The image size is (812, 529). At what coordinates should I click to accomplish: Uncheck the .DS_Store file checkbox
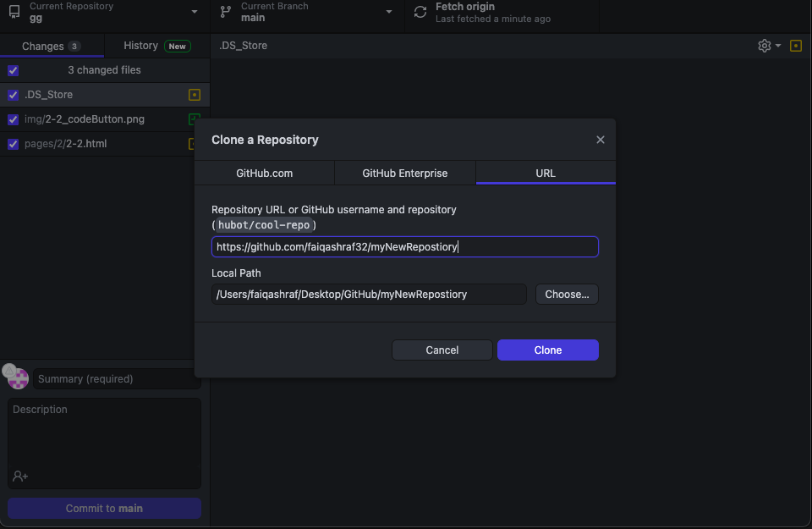pyautogui.click(x=13, y=95)
